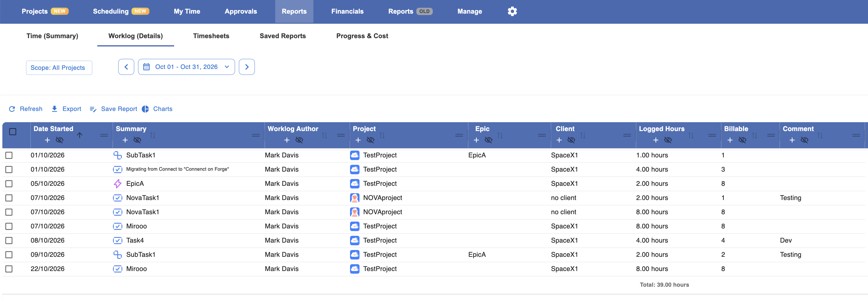Click the sort arrows in Project column

point(382,135)
